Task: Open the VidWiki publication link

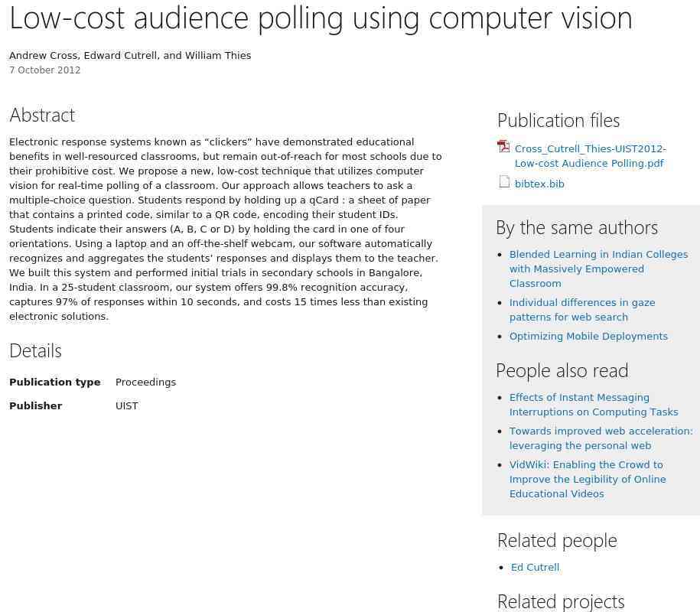Action: coord(588,479)
